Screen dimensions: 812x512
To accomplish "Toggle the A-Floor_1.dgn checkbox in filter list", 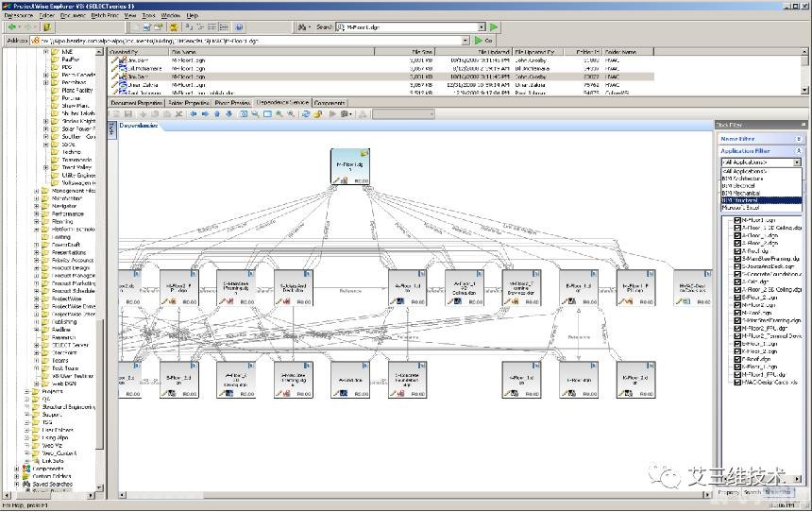I will point(737,234).
